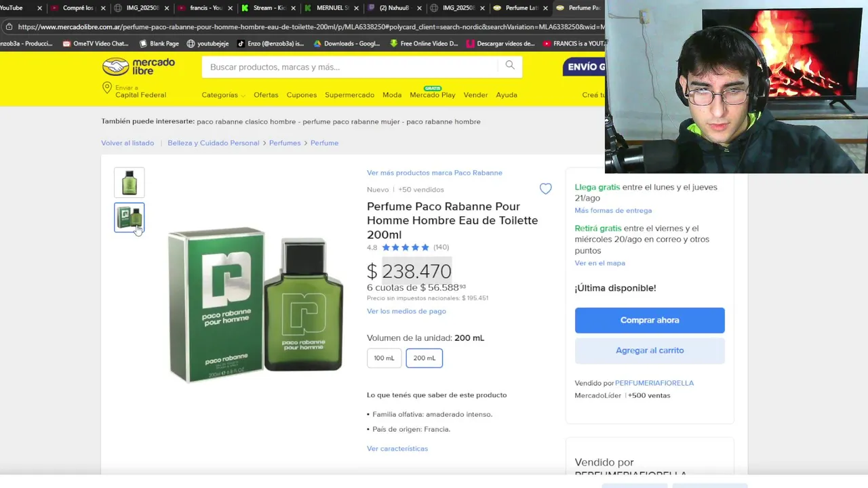Open Belleza y Cuidado Personal breadcrumb

(214, 143)
